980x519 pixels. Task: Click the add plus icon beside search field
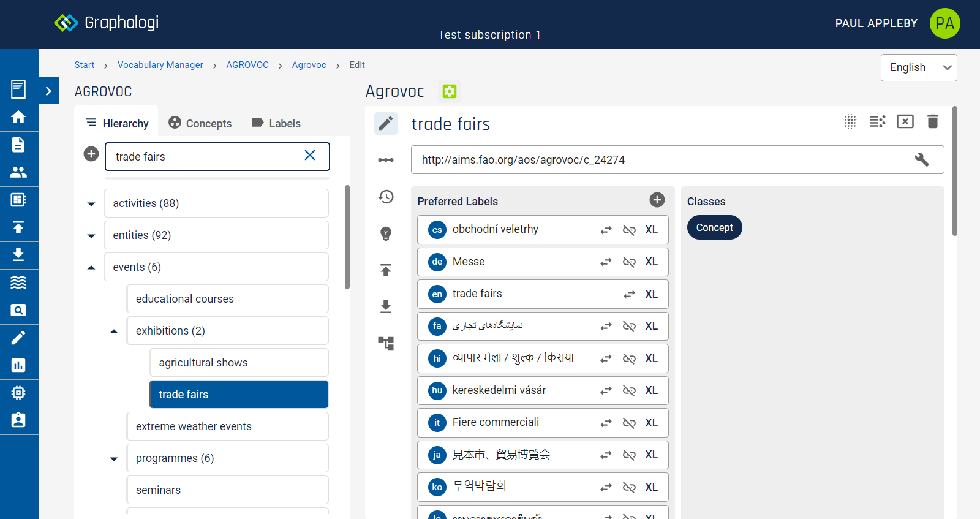click(91, 154)
